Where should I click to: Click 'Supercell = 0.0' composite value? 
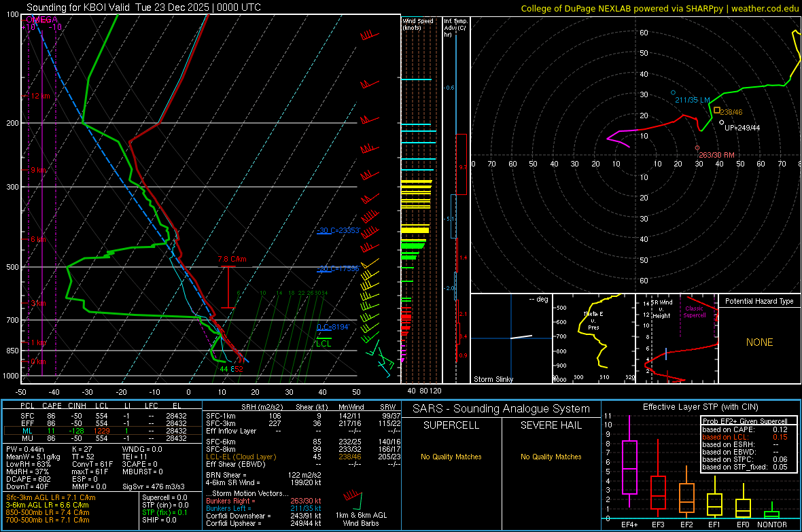164,497
